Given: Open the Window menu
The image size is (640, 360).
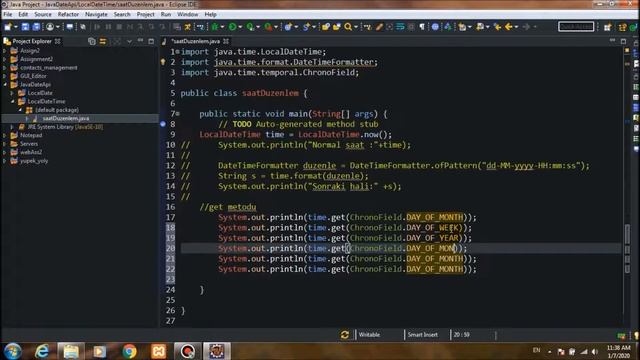Looking at the screenshot, I should tap(187, 14).
